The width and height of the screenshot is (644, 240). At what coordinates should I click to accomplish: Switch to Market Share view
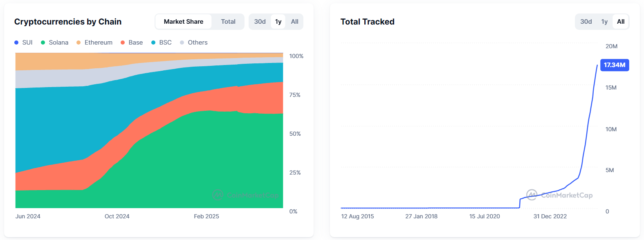coord(183,22)
